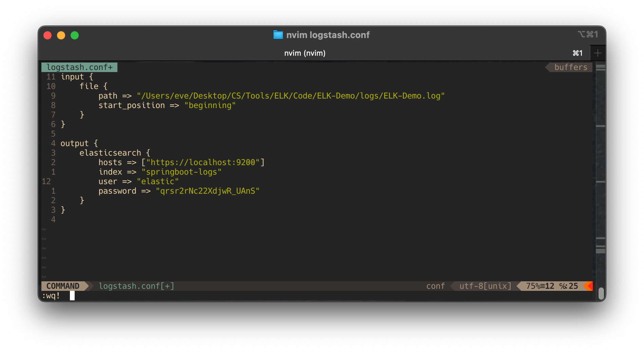Viewport: 644px width, 352px height.
Task: Select the nvim (nvim) terminal tab
Action: (304, 53)
